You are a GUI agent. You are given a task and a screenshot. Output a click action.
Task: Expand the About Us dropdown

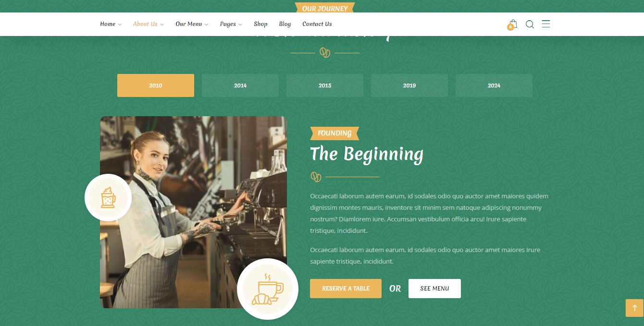click(149, 24)
